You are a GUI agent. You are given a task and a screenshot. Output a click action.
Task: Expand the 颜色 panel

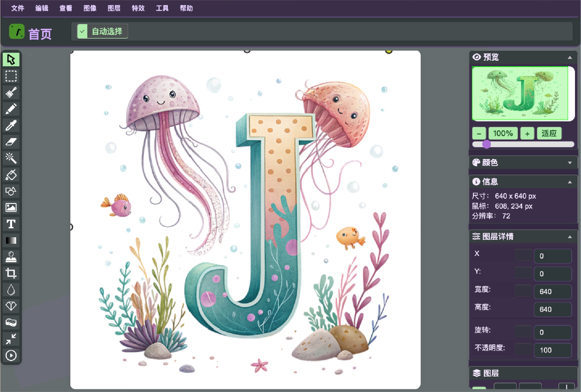click(570, 163)
